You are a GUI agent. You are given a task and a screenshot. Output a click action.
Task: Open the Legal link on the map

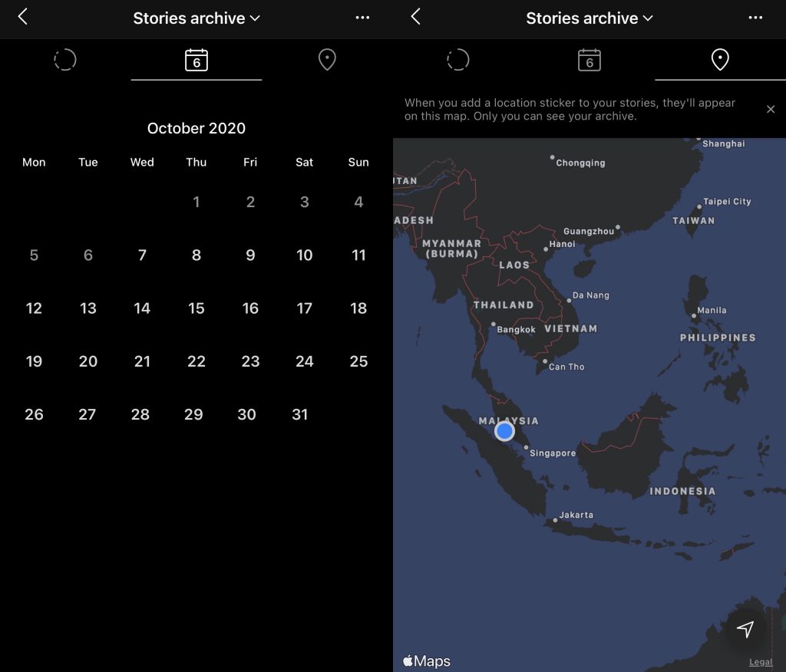761,662
